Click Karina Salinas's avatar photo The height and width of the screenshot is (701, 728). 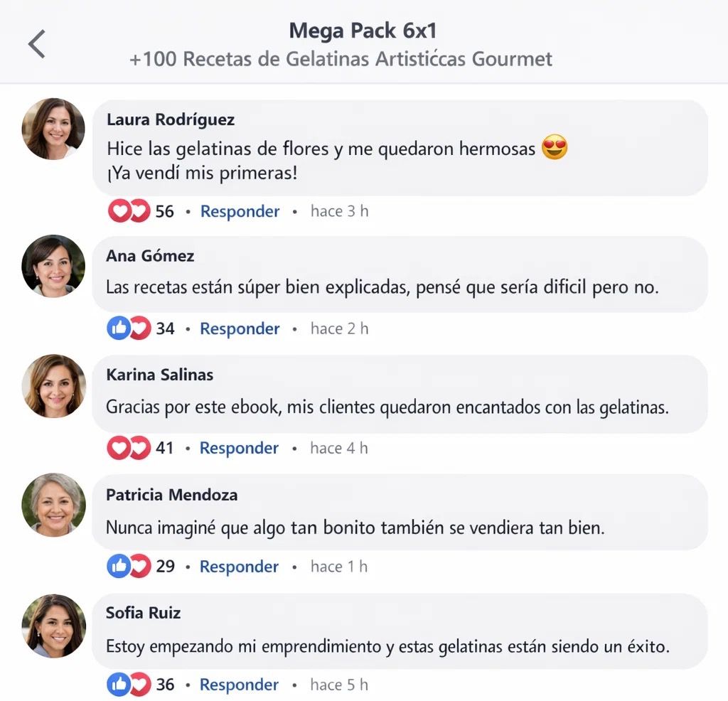point(53,385)
